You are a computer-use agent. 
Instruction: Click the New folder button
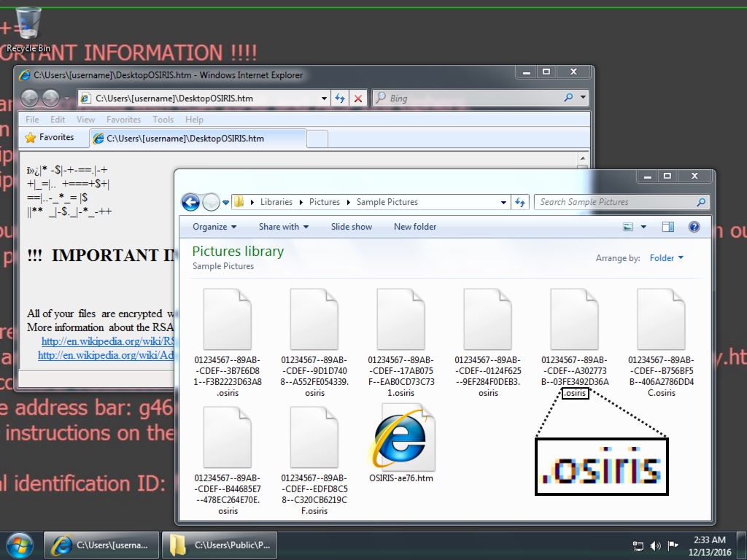pos(414,227)
